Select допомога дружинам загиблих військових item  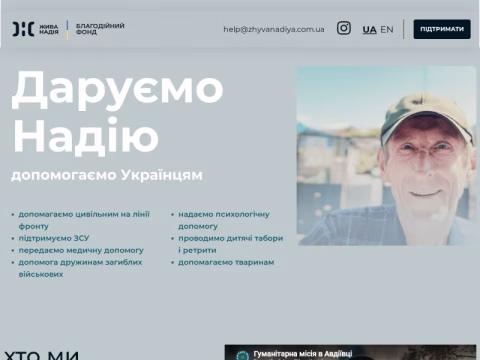[x=80, y=268]
